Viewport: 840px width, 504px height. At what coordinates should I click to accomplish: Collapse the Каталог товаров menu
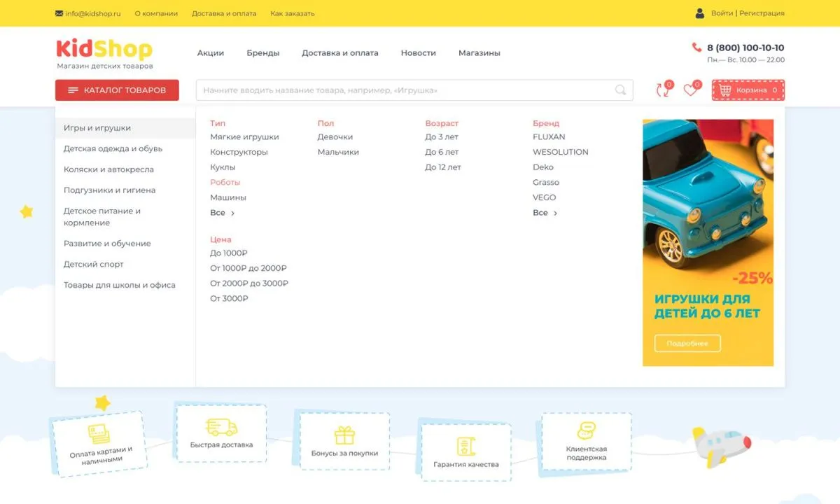point(117,90)
